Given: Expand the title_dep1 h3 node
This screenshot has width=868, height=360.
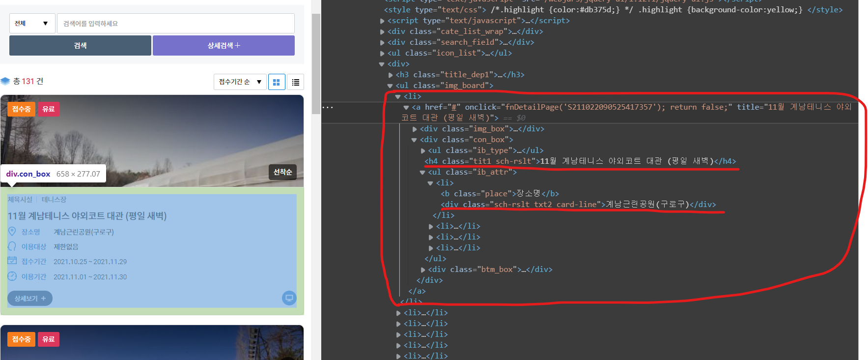Looking at the screenshot, I should (391, 75).
